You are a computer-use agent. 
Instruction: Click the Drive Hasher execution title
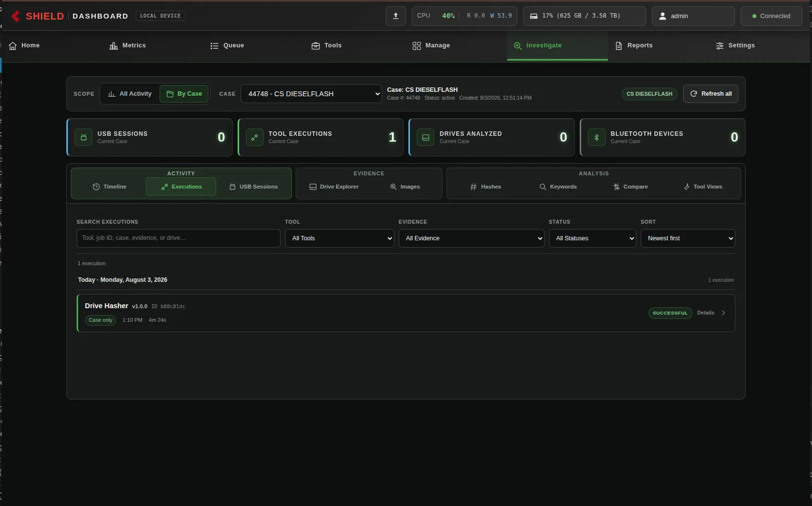click(x=106, y=306)
